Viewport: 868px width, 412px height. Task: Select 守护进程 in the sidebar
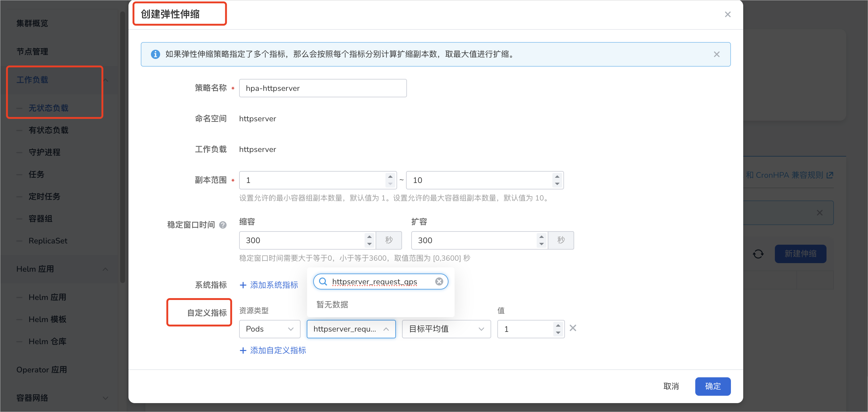pyautogui.click(x=45, y=153)
